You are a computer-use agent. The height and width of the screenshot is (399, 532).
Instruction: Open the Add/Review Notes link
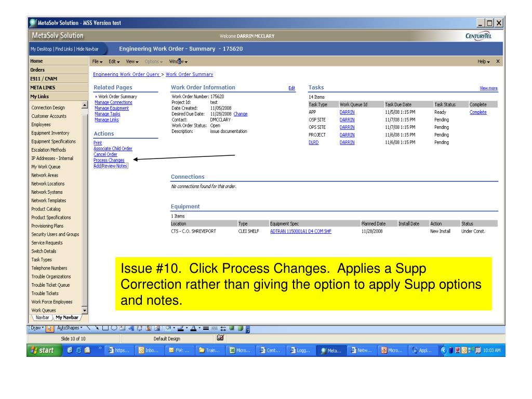coord(111,166)
